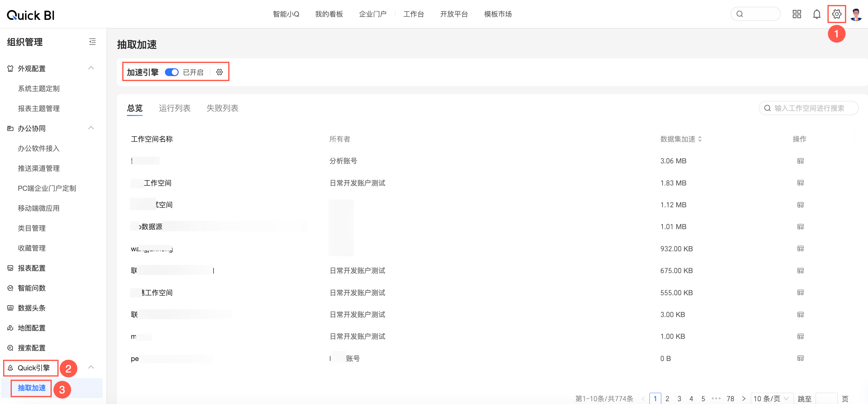Go to page 4

pyautogui.click(x=691, y=399)
